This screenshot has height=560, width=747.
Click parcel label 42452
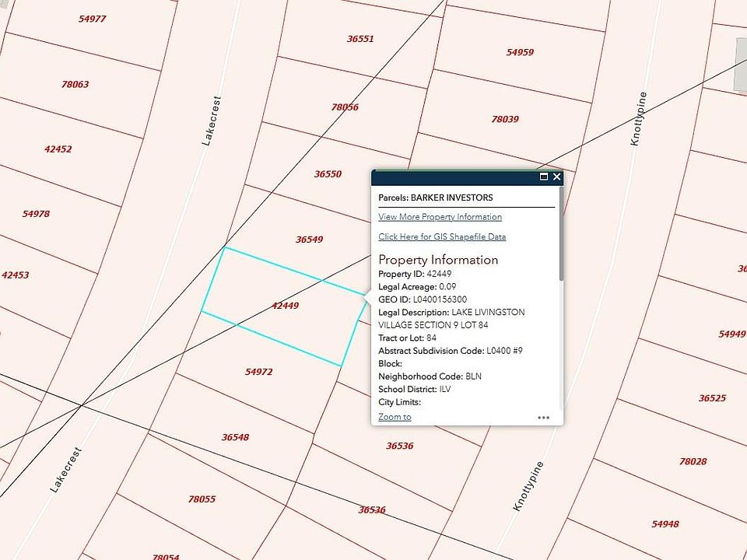[x=58, y=149]
